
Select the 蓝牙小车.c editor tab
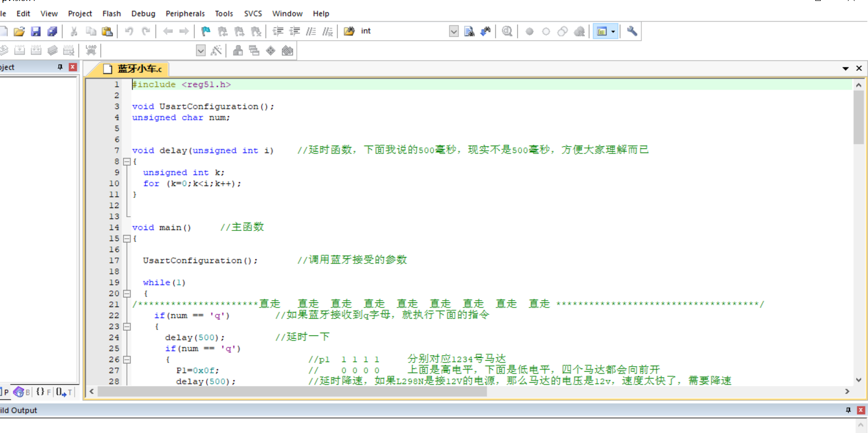point(133,69)
